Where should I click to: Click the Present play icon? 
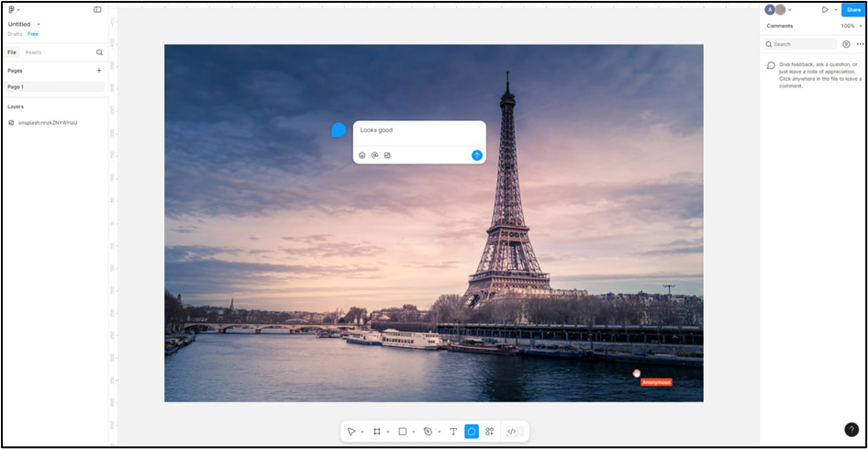[x=826, y=9]
